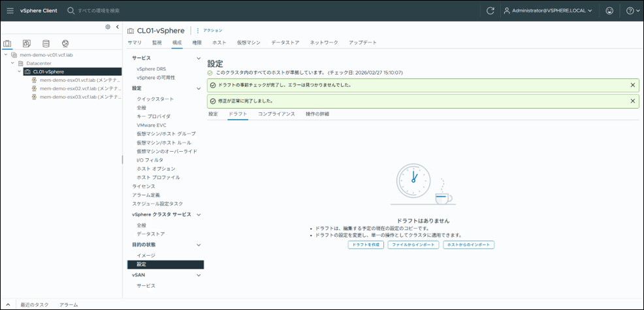Collapse the vSphere クラスタ サービス section
Viewport: 644px width, 310px height.
[x=199, y=215]
